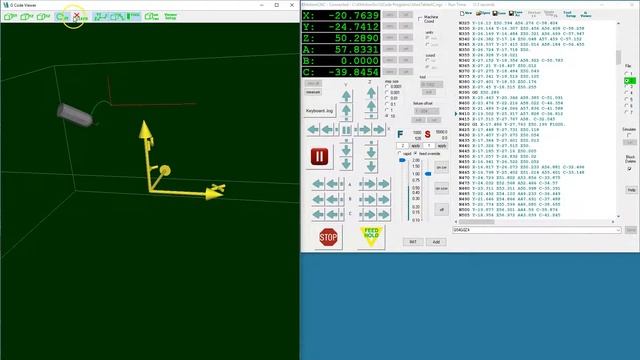Select the XY view icon in G Code Viewer

(x=10, y=16)
